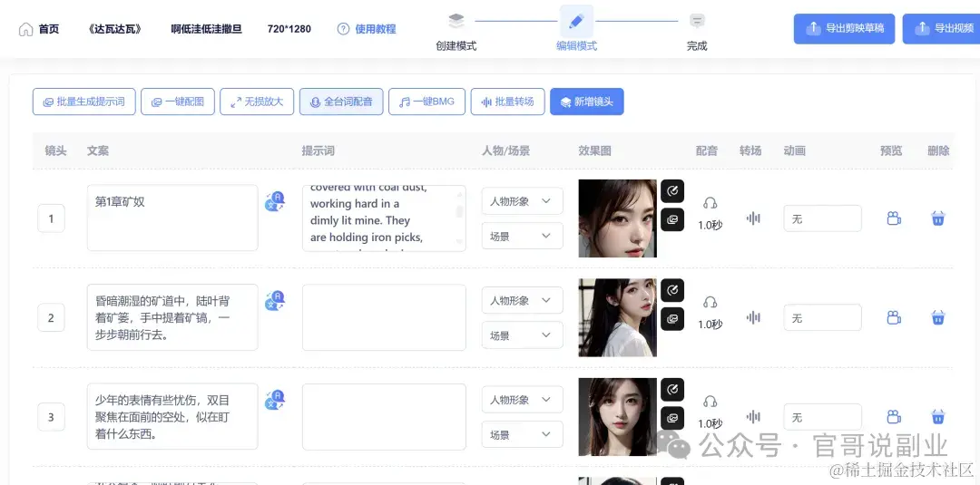Regenerate image icon for row 2
The height and width of the screenshot is (485, 980).
click(672, 290)
